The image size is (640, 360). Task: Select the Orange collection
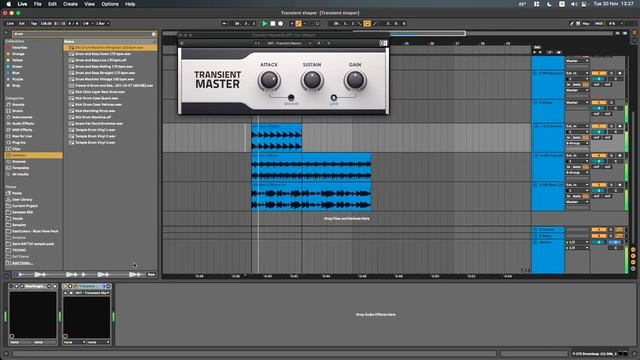pos(18,54)
